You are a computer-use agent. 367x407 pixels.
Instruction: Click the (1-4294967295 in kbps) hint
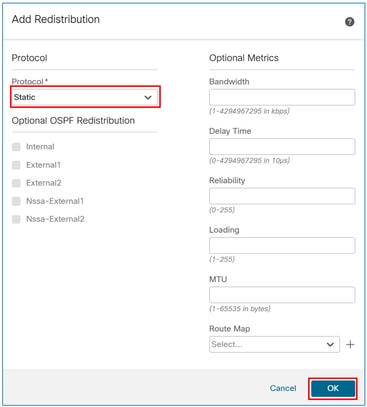pos(249,111)
